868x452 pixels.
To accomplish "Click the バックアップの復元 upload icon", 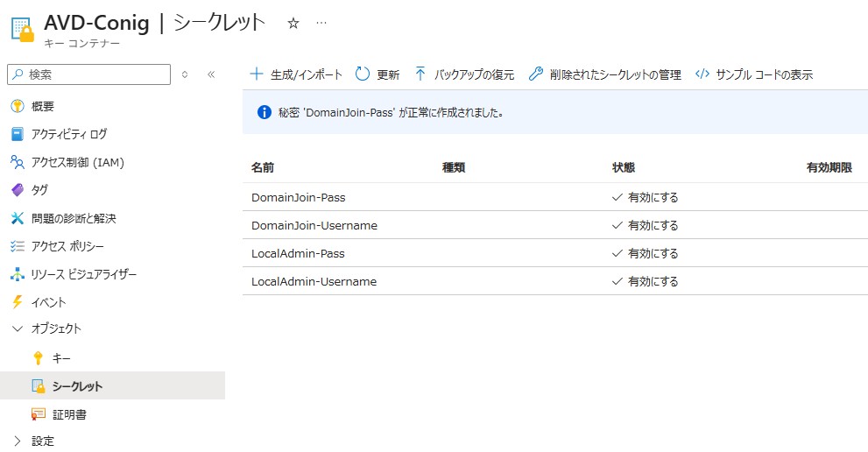I will 420,74.
